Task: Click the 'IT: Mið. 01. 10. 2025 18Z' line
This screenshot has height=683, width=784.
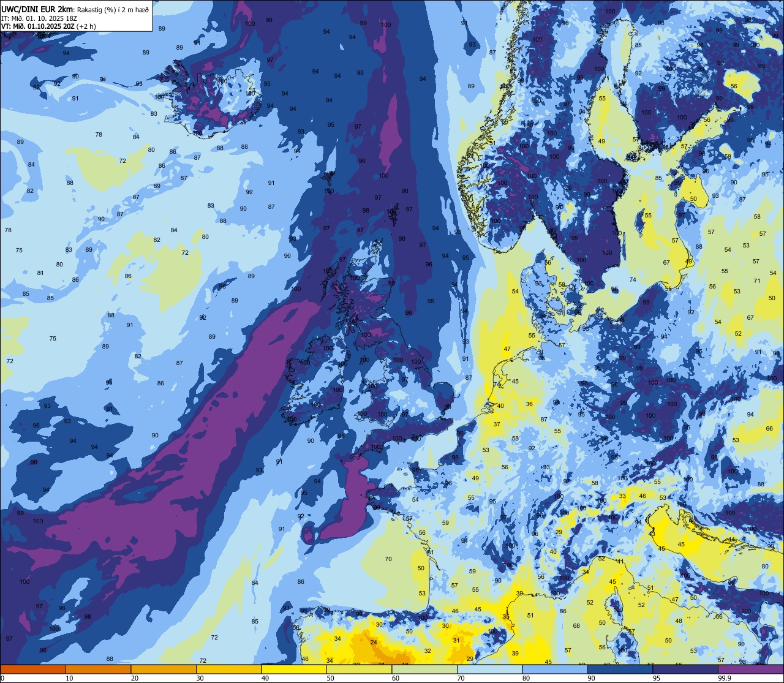Action: tap(39, 18)
